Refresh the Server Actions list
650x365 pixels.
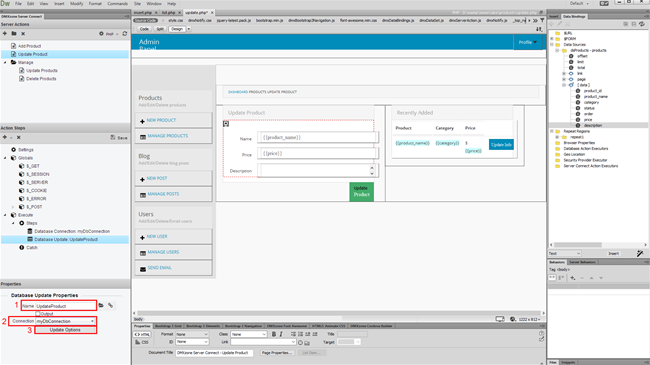coord(125,34)
